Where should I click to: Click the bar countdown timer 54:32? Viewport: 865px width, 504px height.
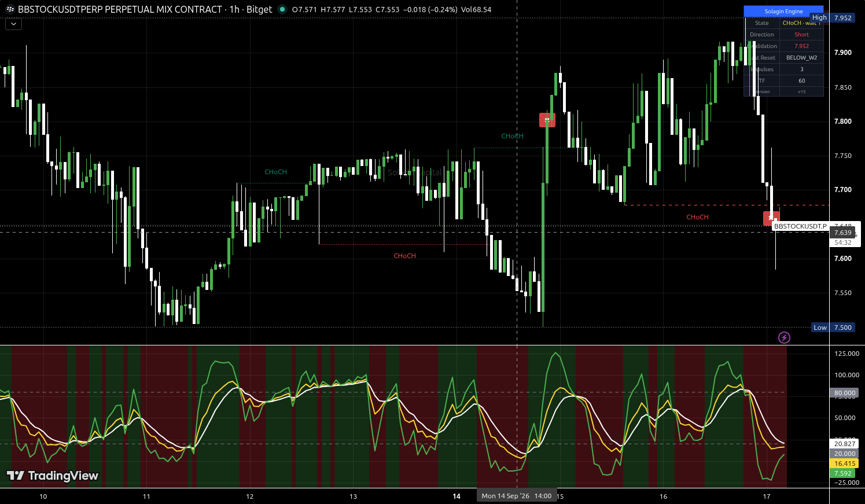click(x=843, y=242)
